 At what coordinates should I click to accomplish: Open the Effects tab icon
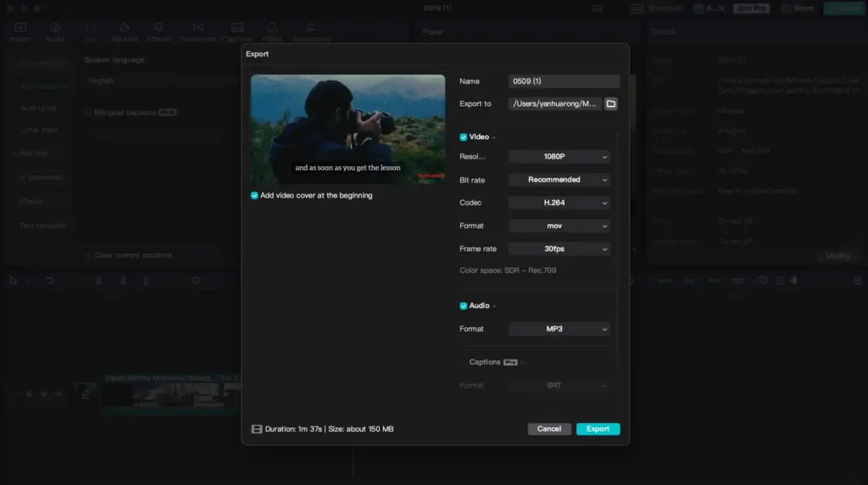pyautogui.click(x=159, y=28)
